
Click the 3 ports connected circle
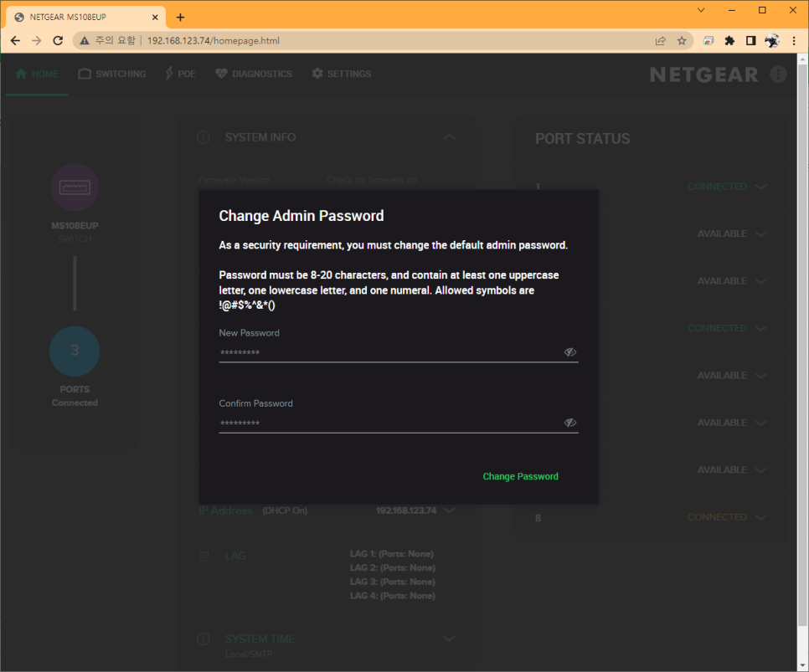(x=75, y=351)
